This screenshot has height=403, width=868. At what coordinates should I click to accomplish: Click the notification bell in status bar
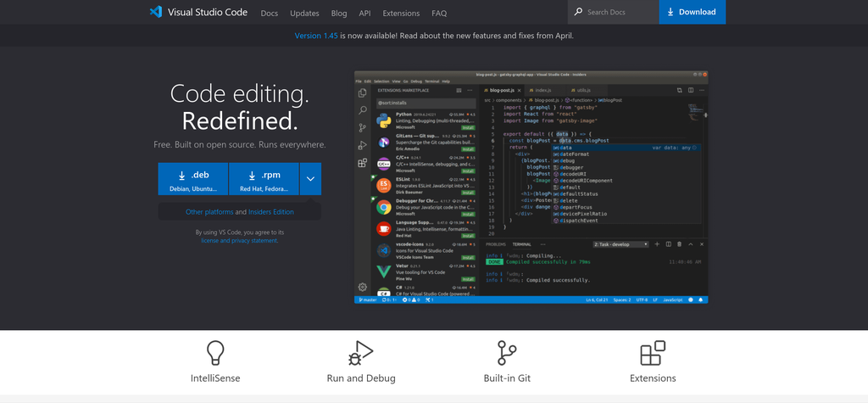(x=701, y=299)
